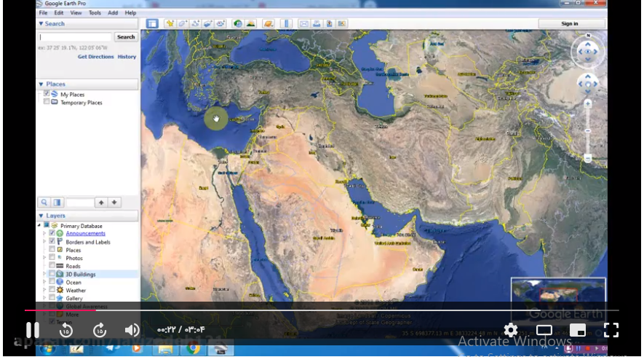This screenshot has width=644, height=357.
Task: Click the Print toolbar icon
Action: point(317,23)
